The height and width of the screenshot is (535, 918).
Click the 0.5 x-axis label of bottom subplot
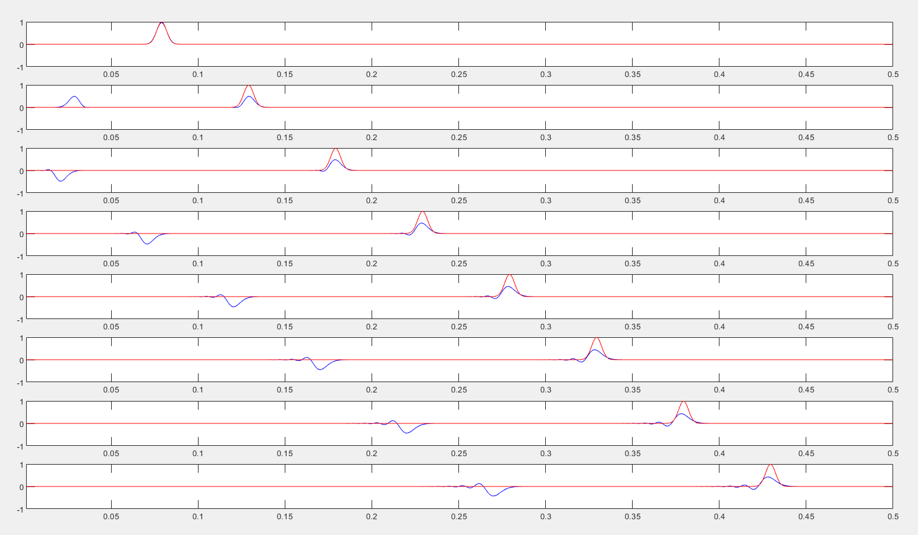[x=892, y=517]
